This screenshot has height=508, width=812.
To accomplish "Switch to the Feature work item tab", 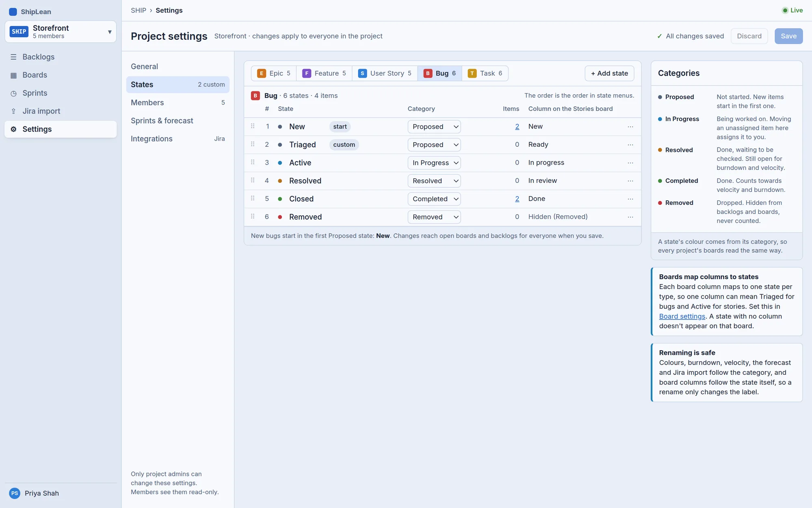I will click(x=324, y=73).
